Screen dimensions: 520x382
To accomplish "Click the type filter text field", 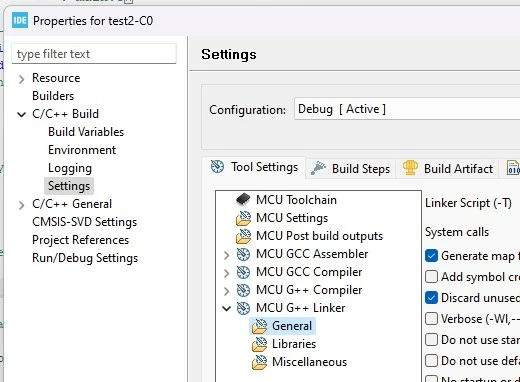I will [94, 54].
